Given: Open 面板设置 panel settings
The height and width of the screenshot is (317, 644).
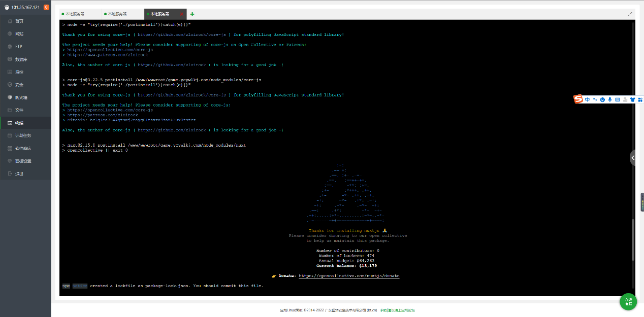Looking at the screenshot, I should pos(23,161).
